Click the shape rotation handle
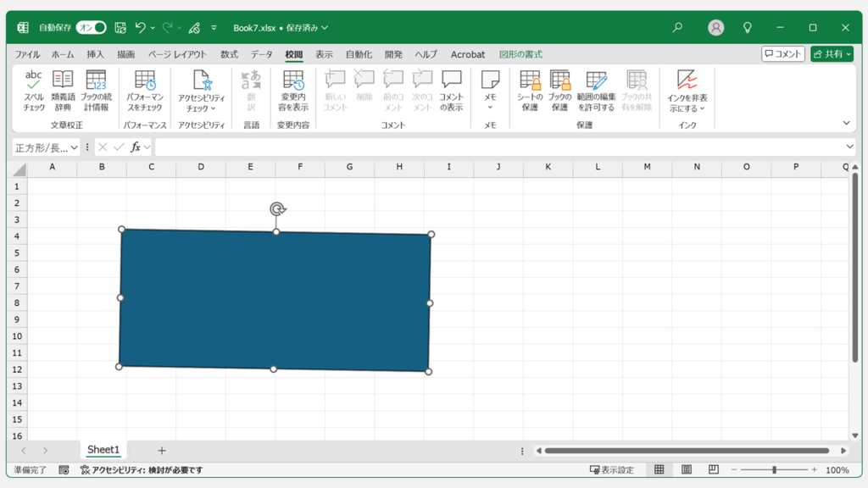The width and height of the screenshot is (868, 488). (277, 208)
